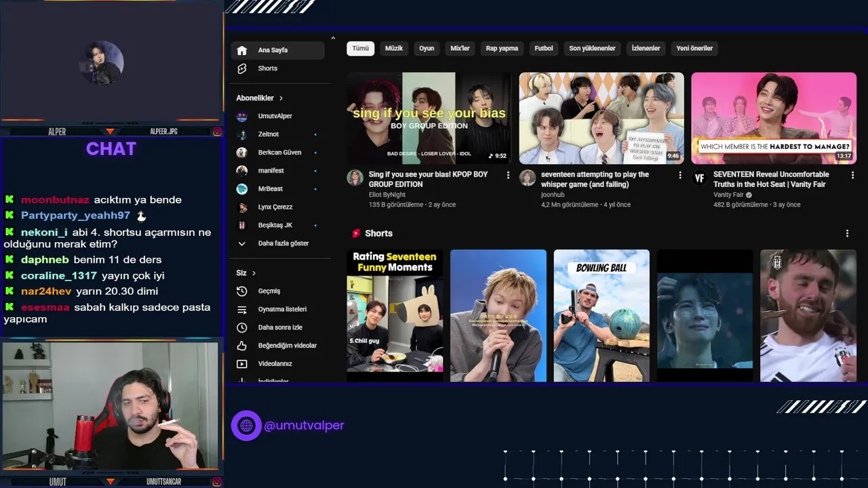
Task: Click the globe icon next to @umutvalper
Action: [246, 426]
